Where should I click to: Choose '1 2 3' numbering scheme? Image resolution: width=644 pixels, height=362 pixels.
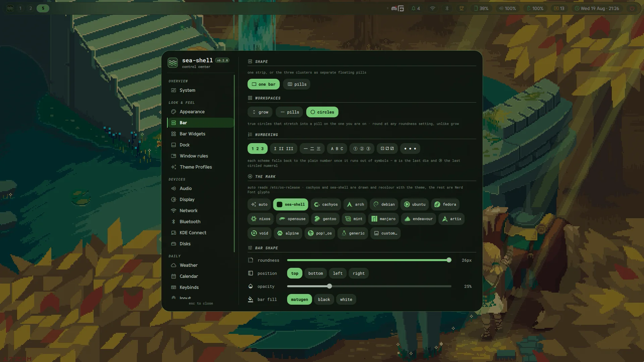click(258, 149)
